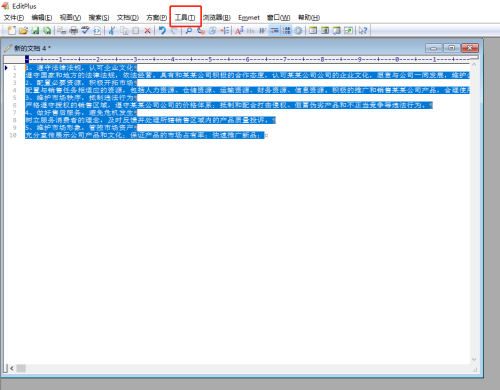Image resolution: width=500 pixels, height=390 pixels.
Task: Open preferences with the gear icon
Action: [298, 31]
